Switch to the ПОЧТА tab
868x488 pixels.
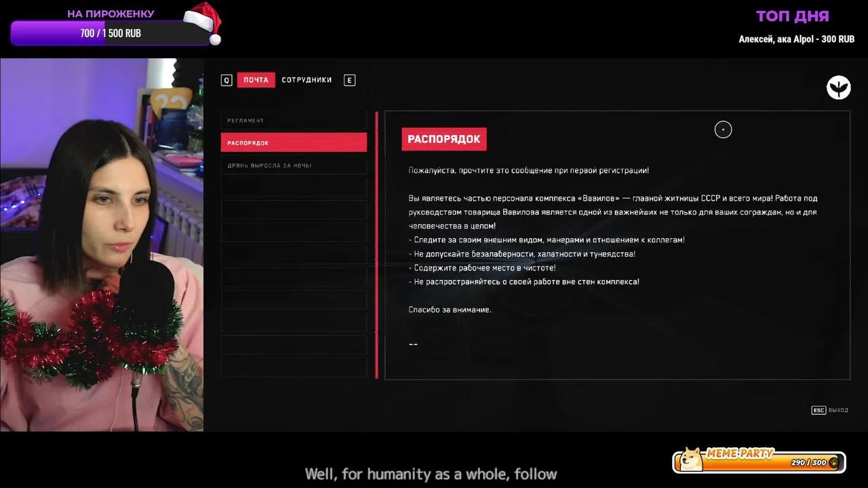pyautogui.click(x=256, y=80)
